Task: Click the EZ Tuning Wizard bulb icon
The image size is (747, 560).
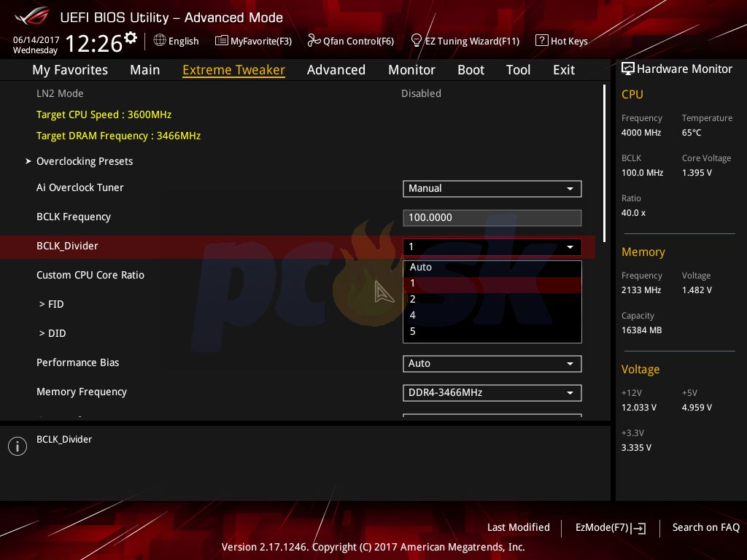Action: 416,40
